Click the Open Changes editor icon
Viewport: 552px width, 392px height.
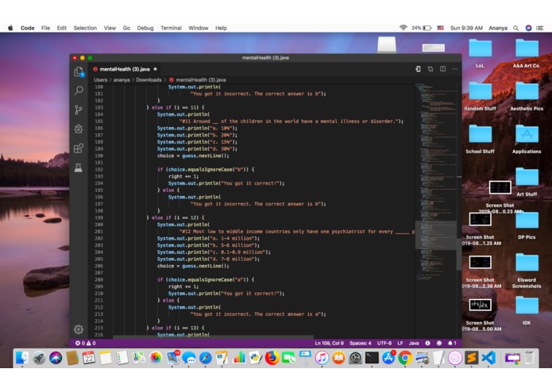tap(418, 69)
